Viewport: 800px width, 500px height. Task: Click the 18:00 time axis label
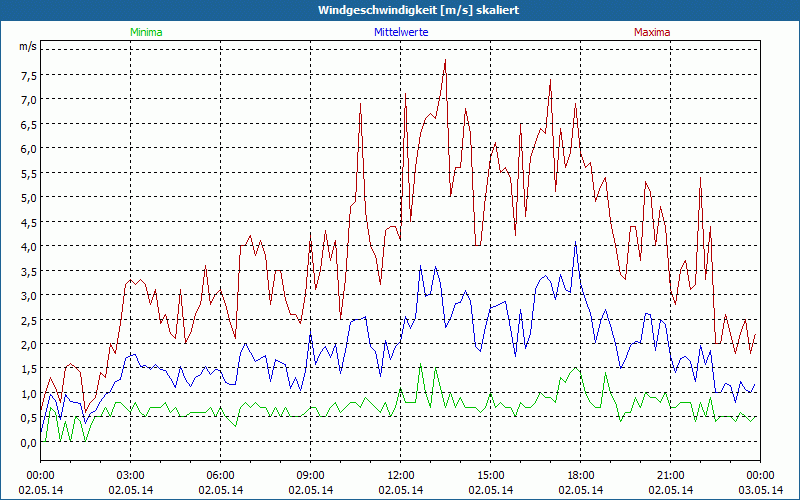click(581, 476)
